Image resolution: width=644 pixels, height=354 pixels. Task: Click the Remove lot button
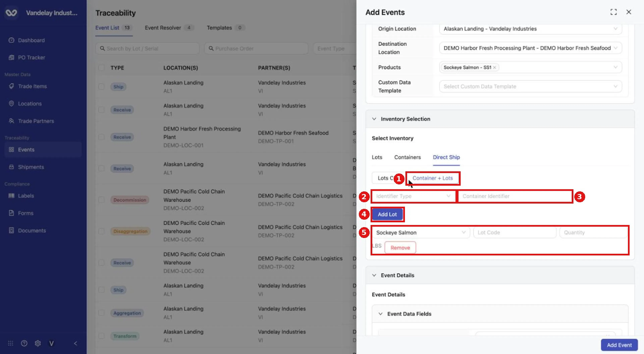(400, 248)
